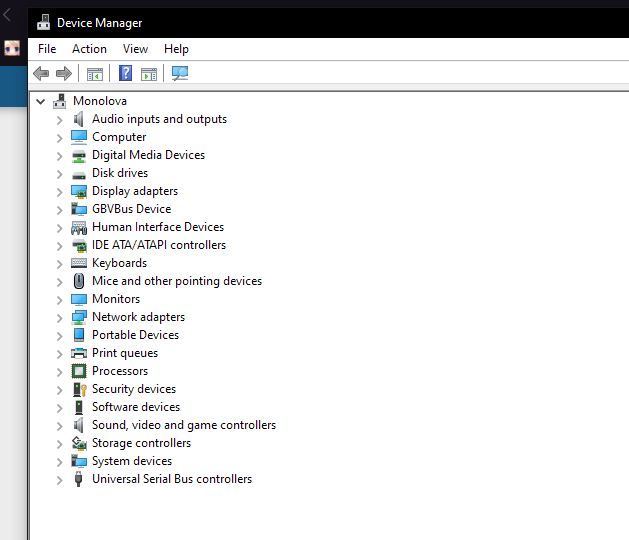Open the File menu
The height and width of the screenshot is (540, 629).
pos(47,49)
